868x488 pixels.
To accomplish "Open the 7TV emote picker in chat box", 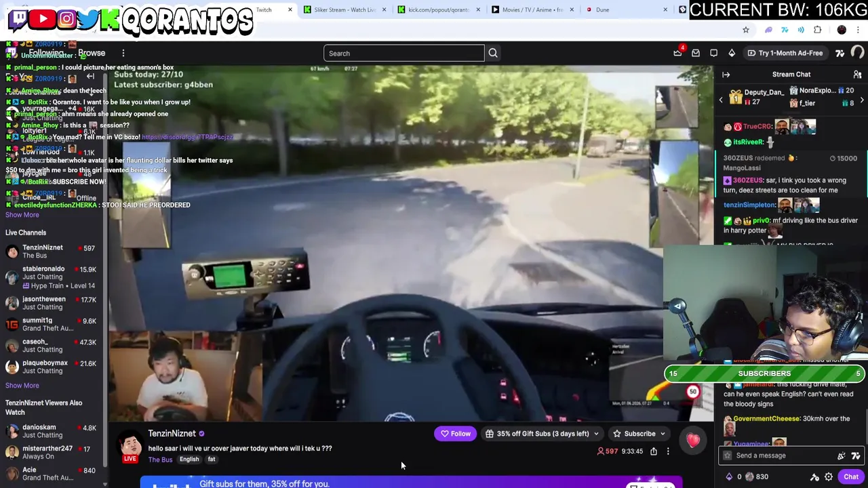I will [x=855, y=455].
